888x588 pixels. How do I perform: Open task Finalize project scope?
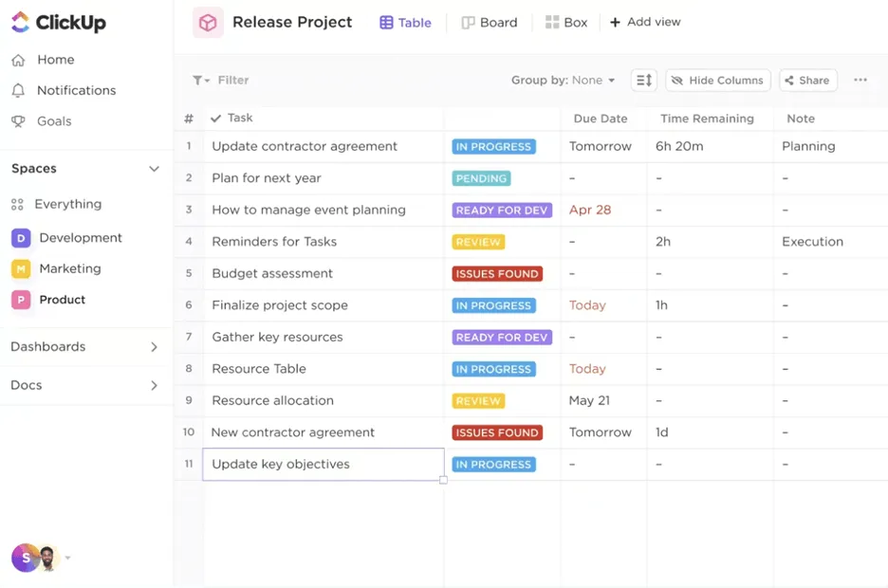(x=280, y=305)
